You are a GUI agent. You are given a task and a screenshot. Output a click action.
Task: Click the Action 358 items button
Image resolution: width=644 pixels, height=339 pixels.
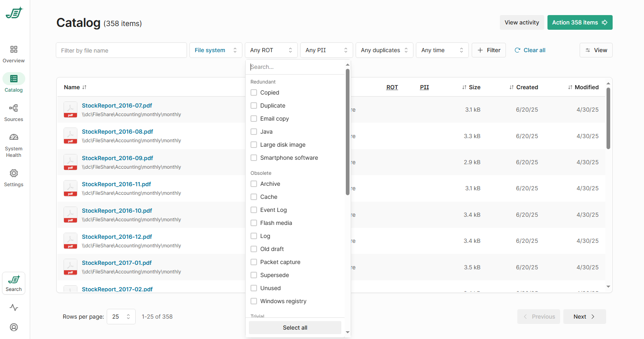pos(580,22)
